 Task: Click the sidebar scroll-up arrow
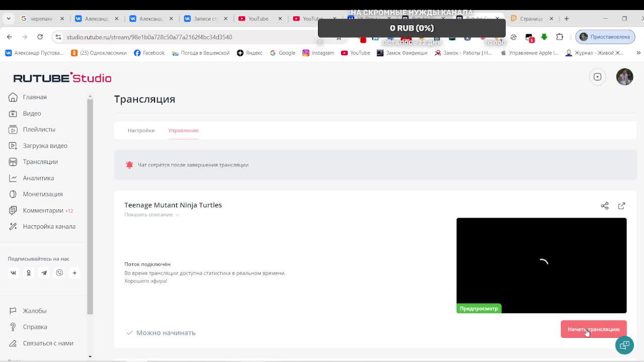pyautogui.click(x=90, y=96)
